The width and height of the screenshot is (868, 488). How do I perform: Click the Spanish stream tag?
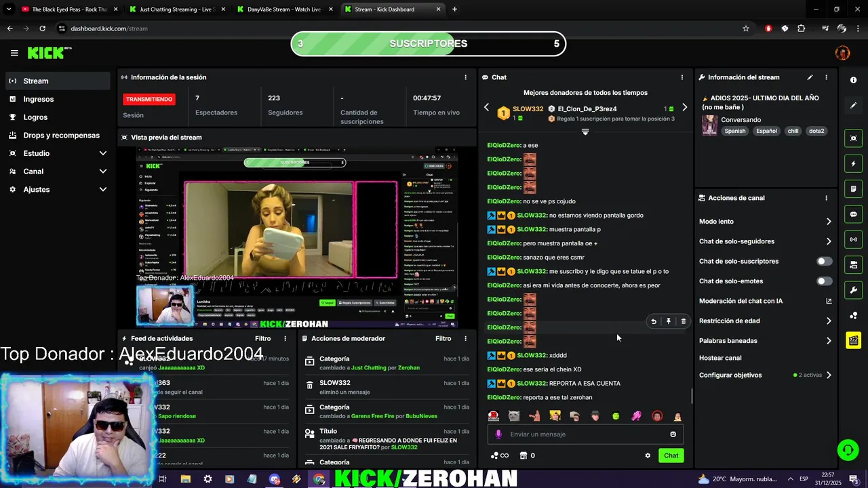[734, 131]
